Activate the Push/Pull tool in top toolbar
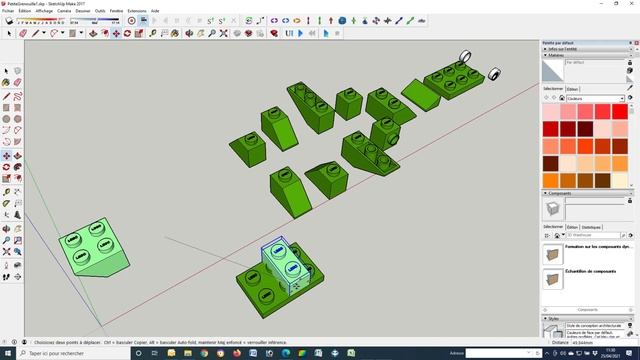 93,33
